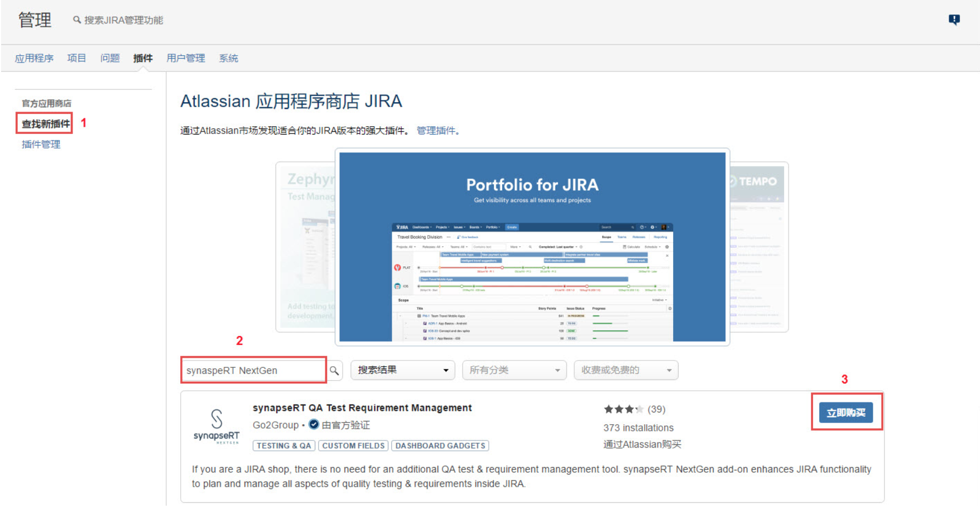This screenshot has width=980, height=509.
Task: Switch to the 用户管理 tab
Action: pos(185,58)
